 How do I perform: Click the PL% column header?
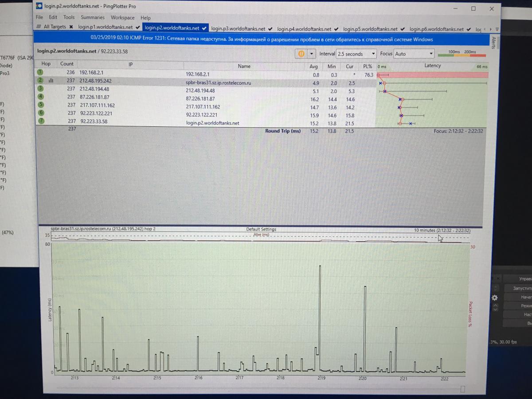[368, 66]
